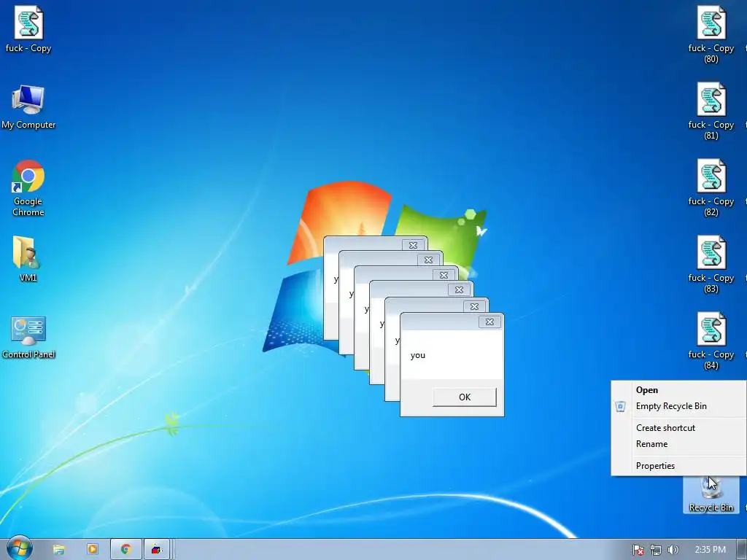Viewport: 747px width, 560px height.
Task: Open the volume speaker tray icon
Action: coord(673,550)
